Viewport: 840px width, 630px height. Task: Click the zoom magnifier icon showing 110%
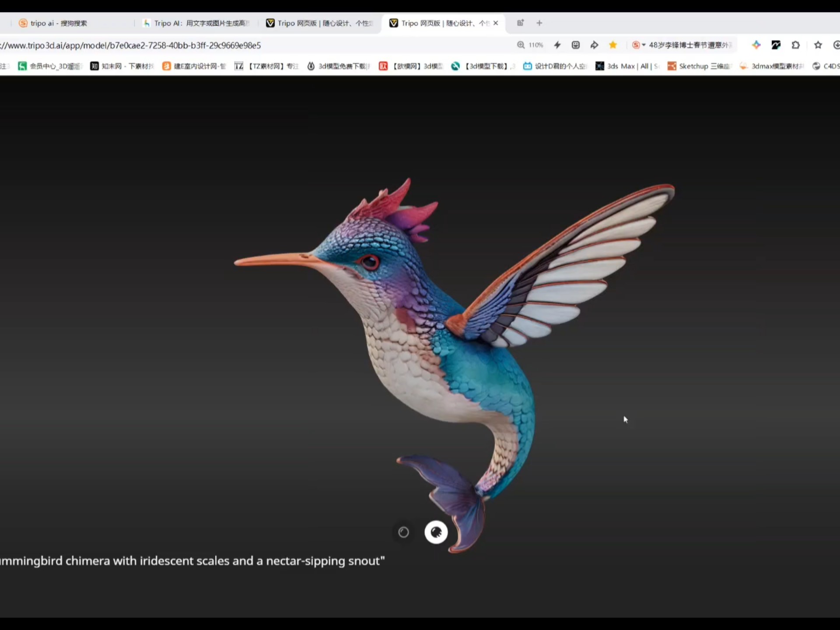[521, 45]
